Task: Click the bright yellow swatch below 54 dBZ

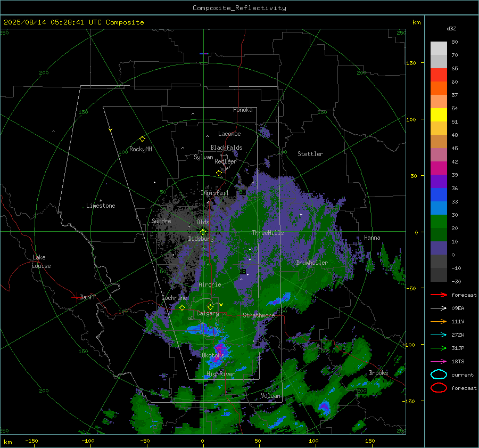Action: (439, 115)
